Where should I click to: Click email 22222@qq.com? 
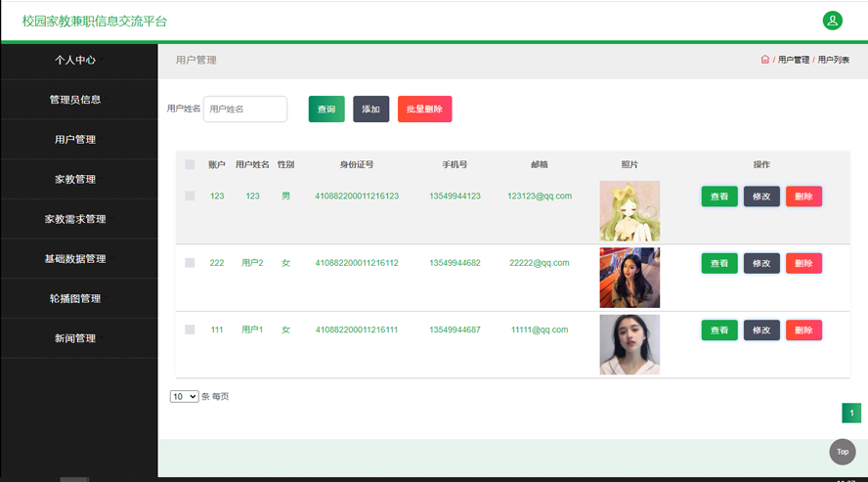[x=540, y=263]
